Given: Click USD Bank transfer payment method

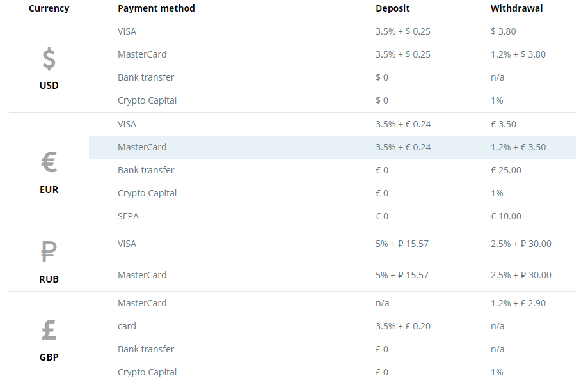Looking at the screenshot, I should (146, 77).
